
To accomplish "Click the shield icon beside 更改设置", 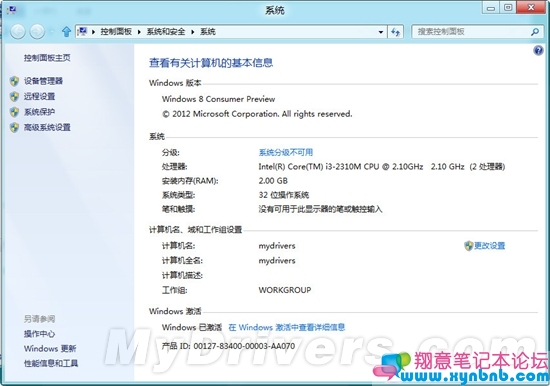I will (469, 246).
